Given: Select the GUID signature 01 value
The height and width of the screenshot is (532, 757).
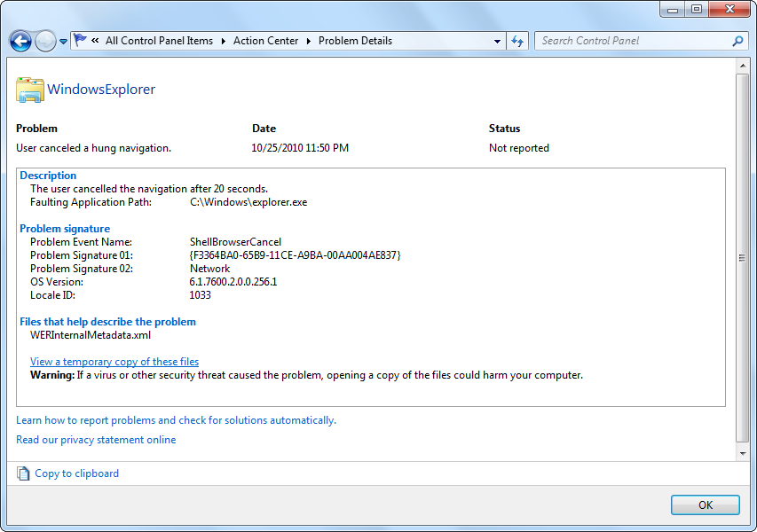Looking at the screenshot, I should coord(295,255).
